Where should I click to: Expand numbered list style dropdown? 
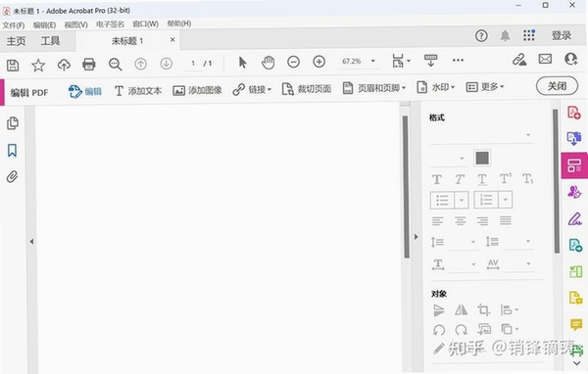(505, 200)
